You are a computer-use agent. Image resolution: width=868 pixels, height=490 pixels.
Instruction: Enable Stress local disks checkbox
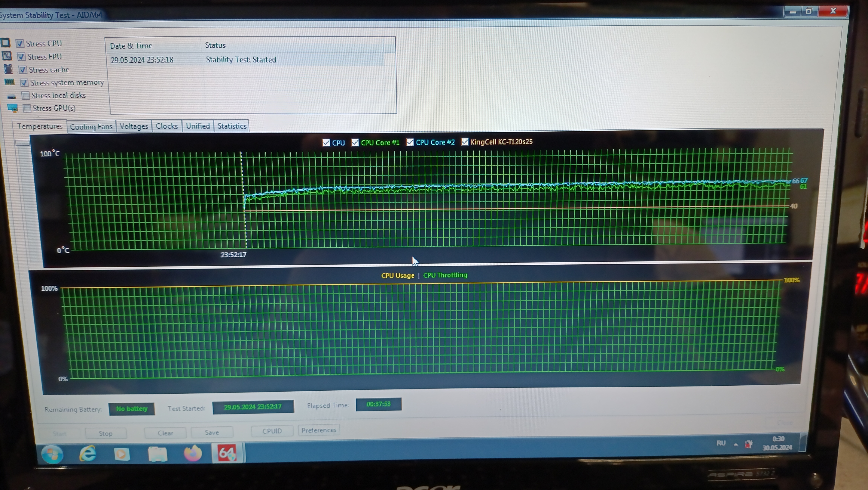pyautogui.click(x=25, y=95)
